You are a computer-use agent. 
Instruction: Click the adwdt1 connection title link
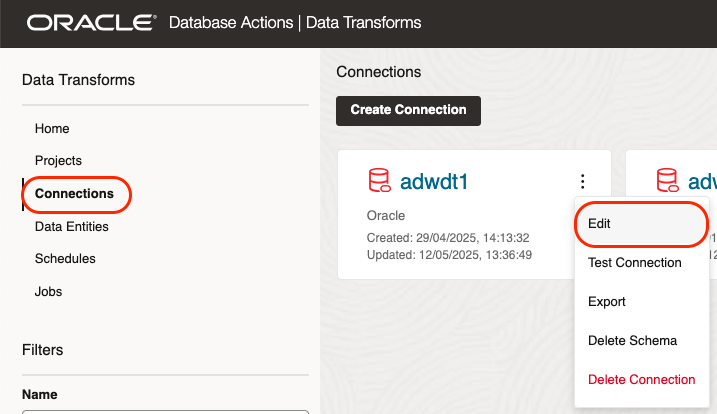coord(434,181)
